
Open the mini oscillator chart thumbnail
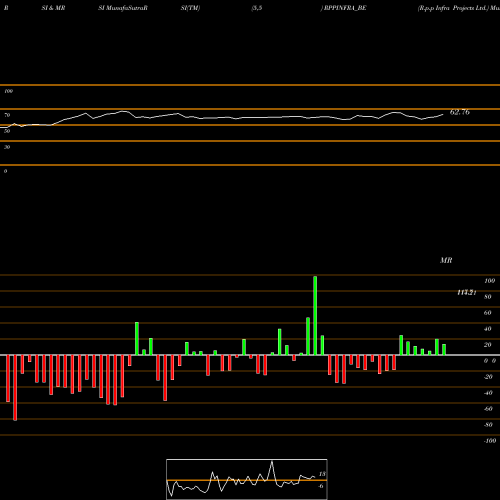click(x=247, y=479)
